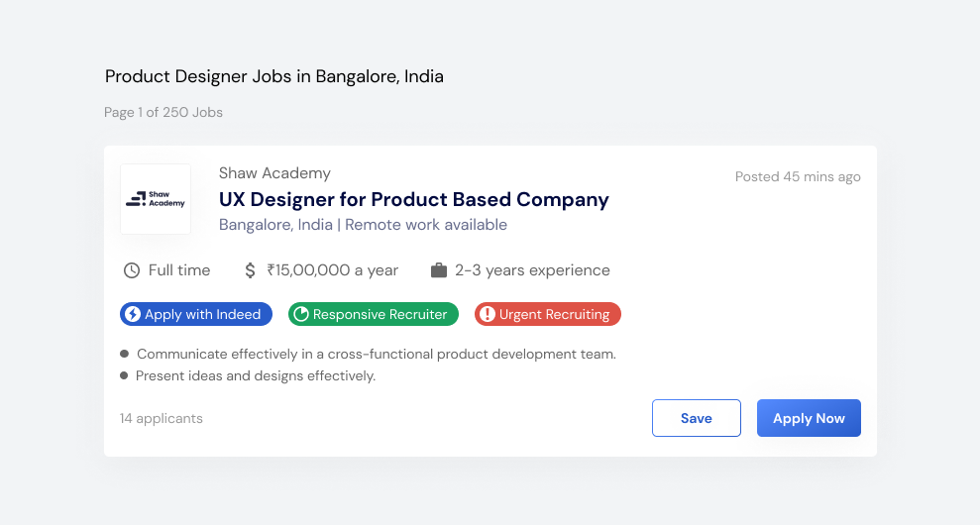Select the Apply with Indeed badge
980x525 pixels.
[196, 314]
